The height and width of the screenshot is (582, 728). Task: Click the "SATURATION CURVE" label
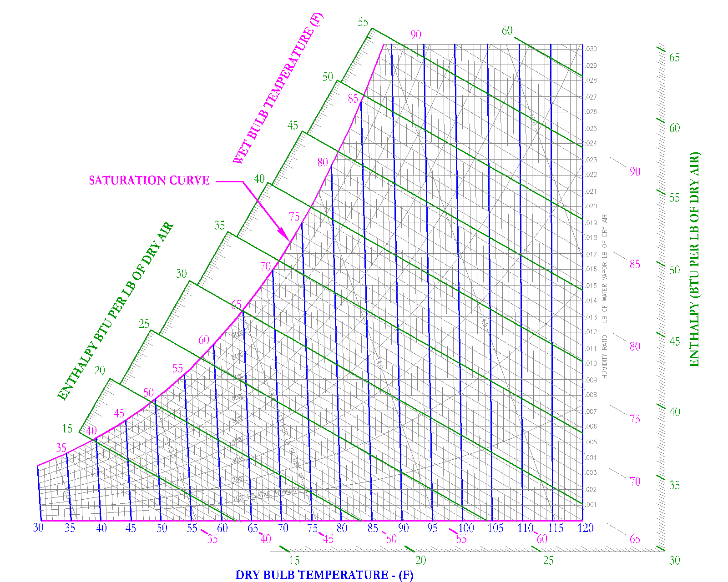tap(149, 181)
